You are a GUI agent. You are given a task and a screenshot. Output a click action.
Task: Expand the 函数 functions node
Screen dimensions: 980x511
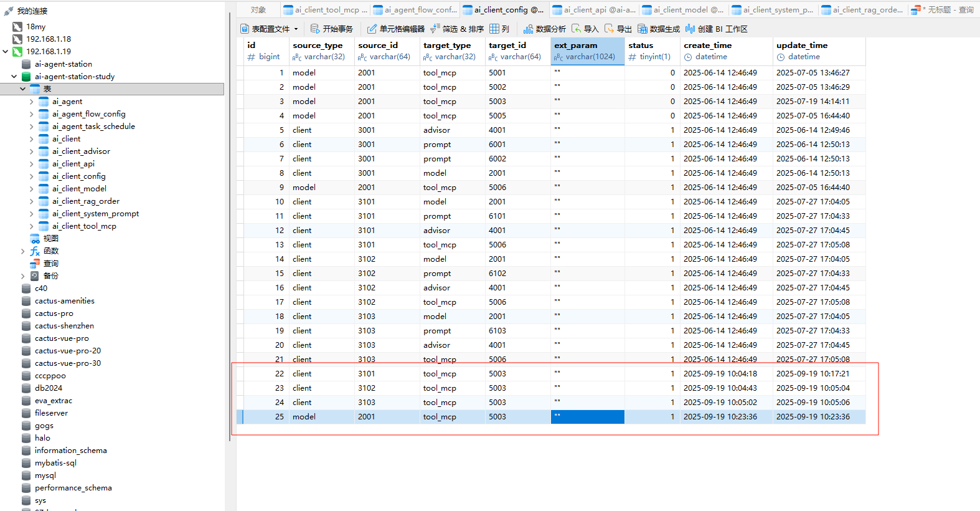(23, 251)
